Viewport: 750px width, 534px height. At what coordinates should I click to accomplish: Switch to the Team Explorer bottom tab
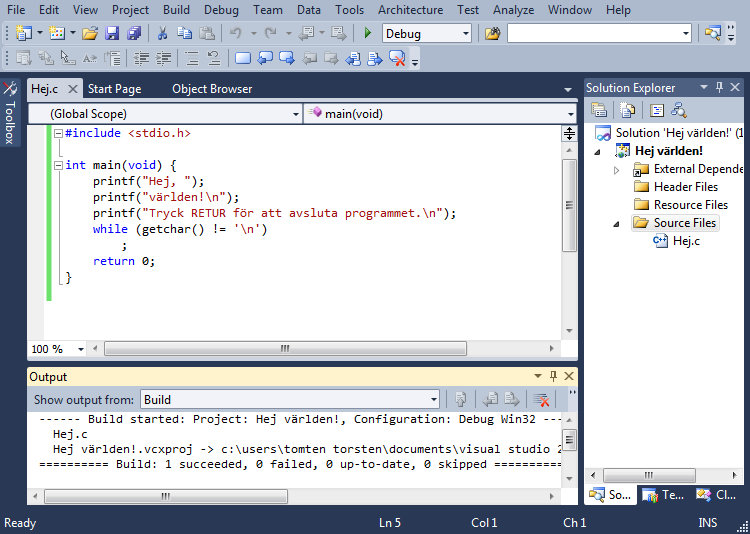(x=663, y=495)
